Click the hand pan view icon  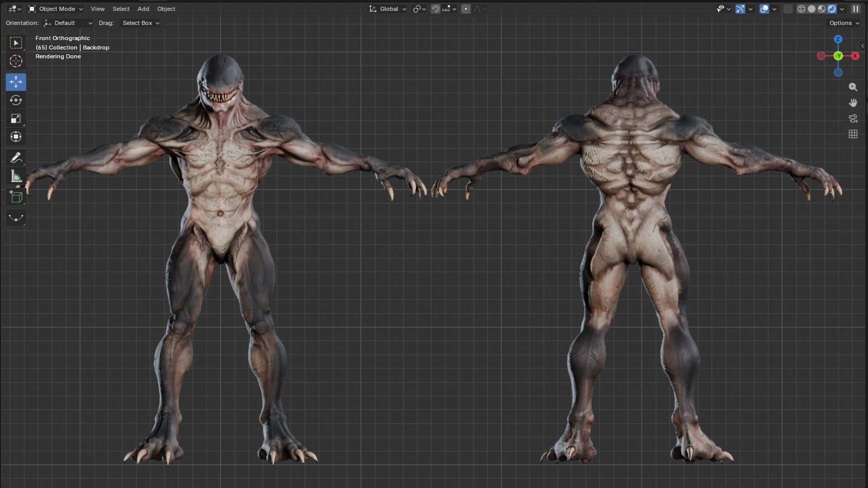click(x=853, y=103)
